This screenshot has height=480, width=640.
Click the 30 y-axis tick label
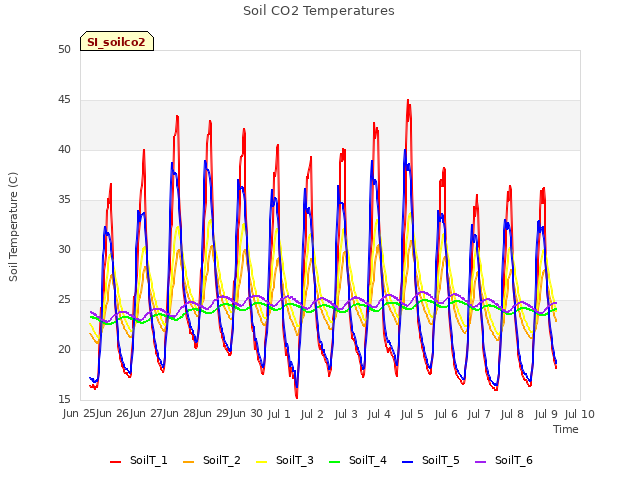pos(64,249)
